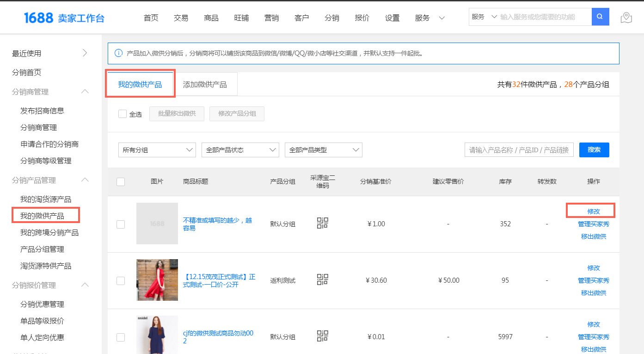
Task: Click 移出微供 for the first product
Action: pos(593,236)
